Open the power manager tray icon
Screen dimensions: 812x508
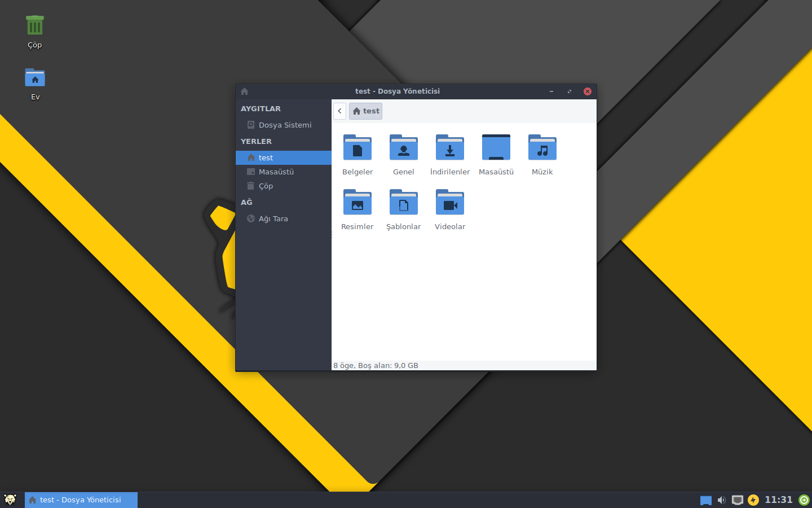(753, 500)
